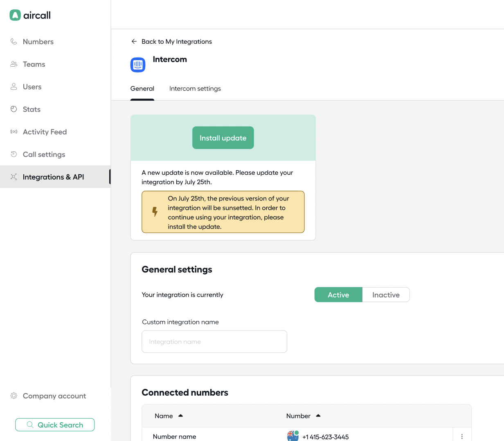Click the Intercom title text
This screenshot has width=504, height=441.
coord(170,59)
